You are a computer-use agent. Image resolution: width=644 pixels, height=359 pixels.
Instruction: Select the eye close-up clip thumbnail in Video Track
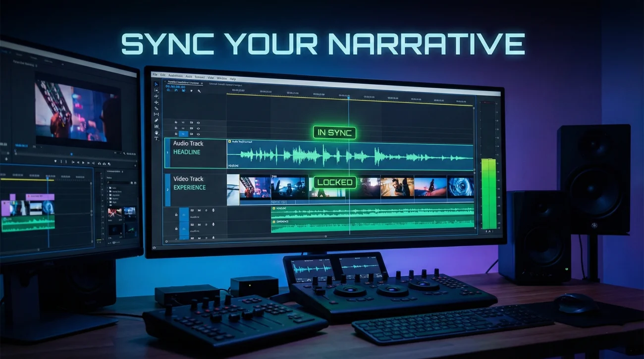click(x=461, y=188)
